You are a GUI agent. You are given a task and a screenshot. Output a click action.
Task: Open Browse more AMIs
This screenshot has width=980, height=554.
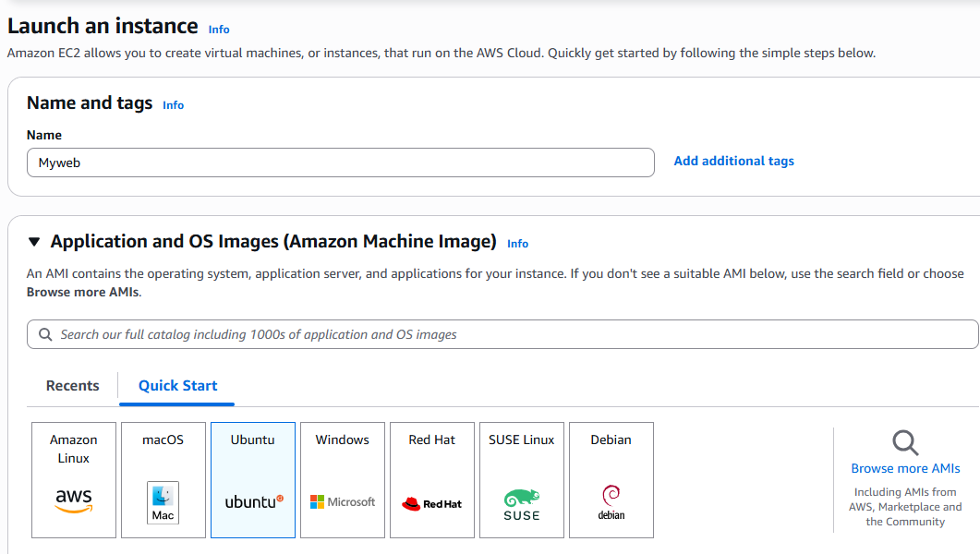[x=905, y=468]
